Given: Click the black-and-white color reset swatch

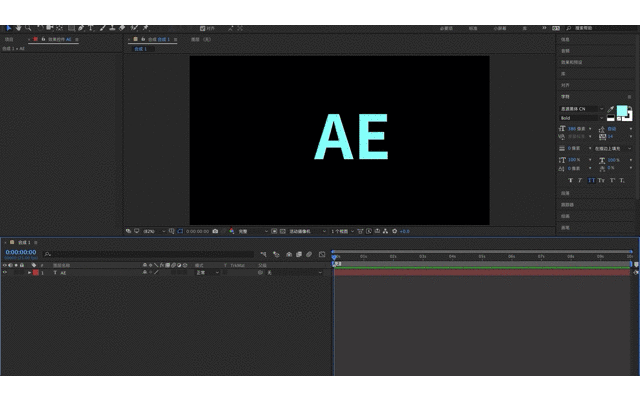Looking at the screenshot, I should 611,118.
